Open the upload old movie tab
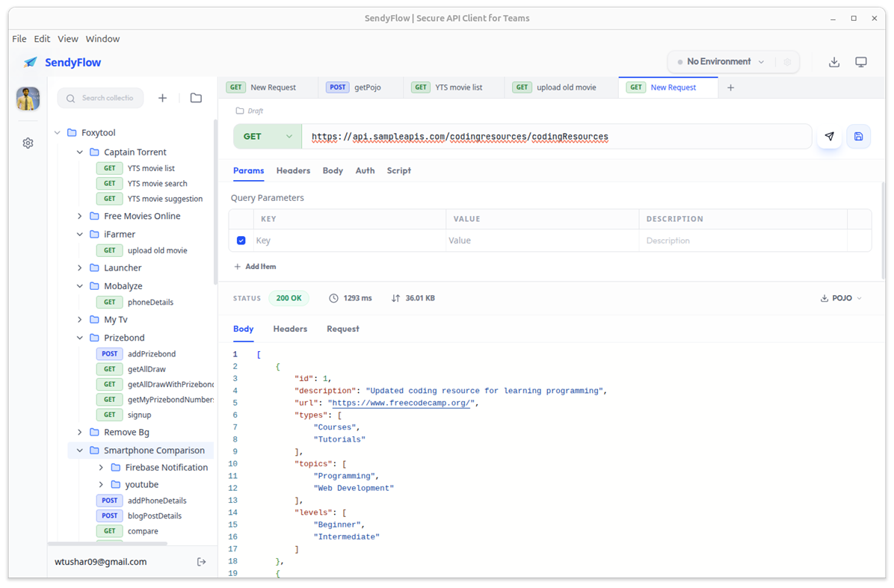Screen dimensions: 894x588 tap(561, 87)
